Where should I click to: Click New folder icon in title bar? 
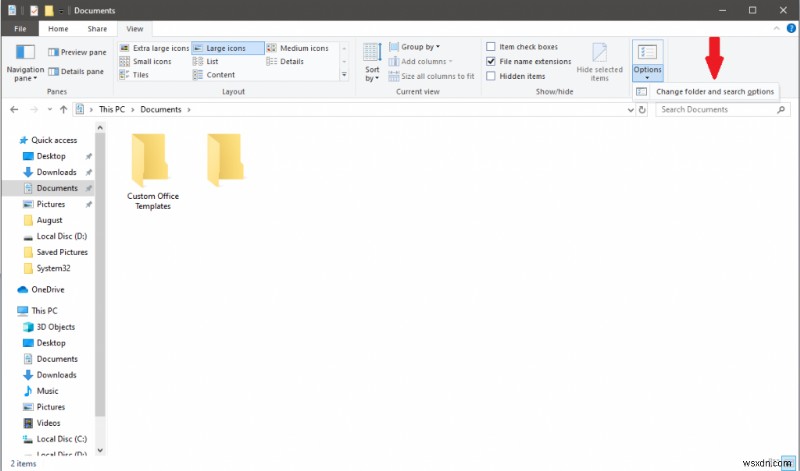click(49, 10)
